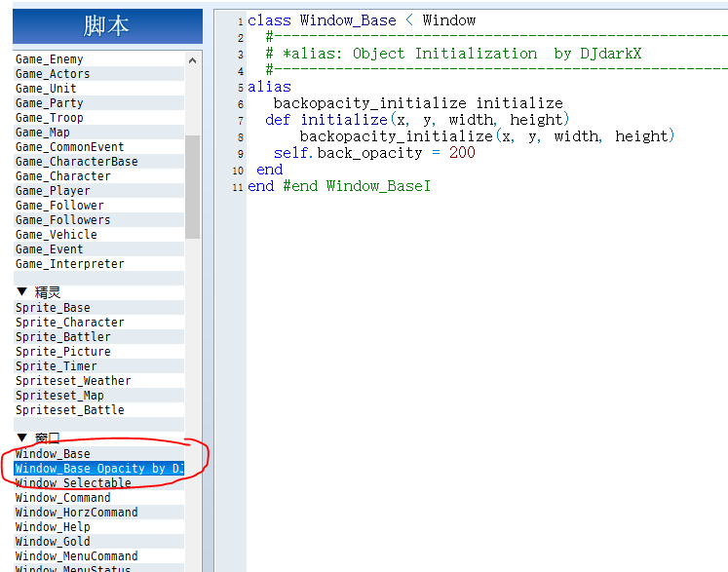
Task: Select the Window_Gold script
Action: [x=98, y=542]
